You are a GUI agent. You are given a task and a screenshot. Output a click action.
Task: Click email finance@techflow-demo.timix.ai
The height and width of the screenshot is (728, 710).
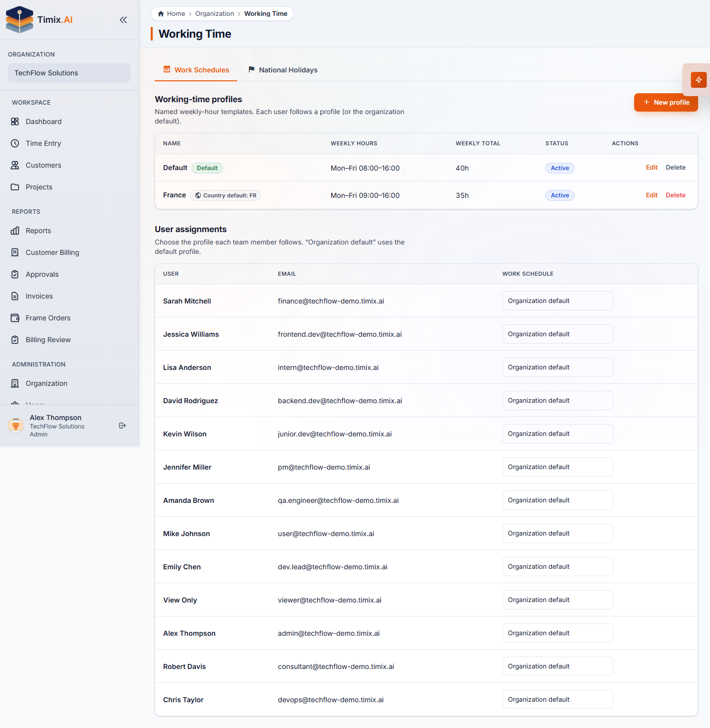(x=331, y=301)
